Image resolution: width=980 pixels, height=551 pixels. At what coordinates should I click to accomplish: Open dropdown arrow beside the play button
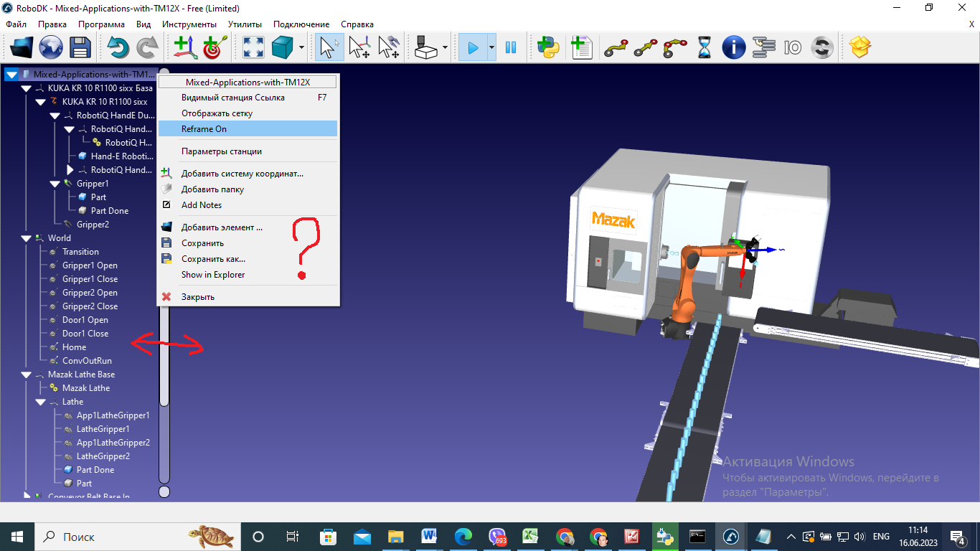coord(491,48)
